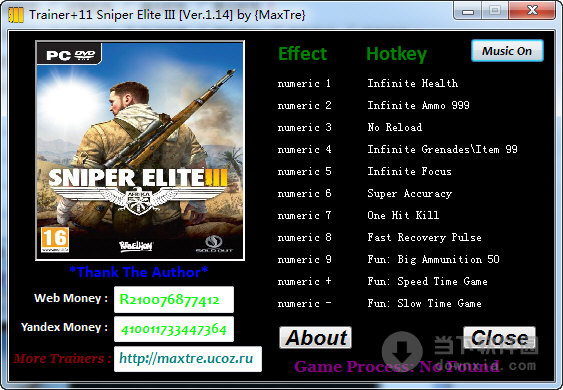Click the Fun: Speed Time Game entry

coord(427,281)
